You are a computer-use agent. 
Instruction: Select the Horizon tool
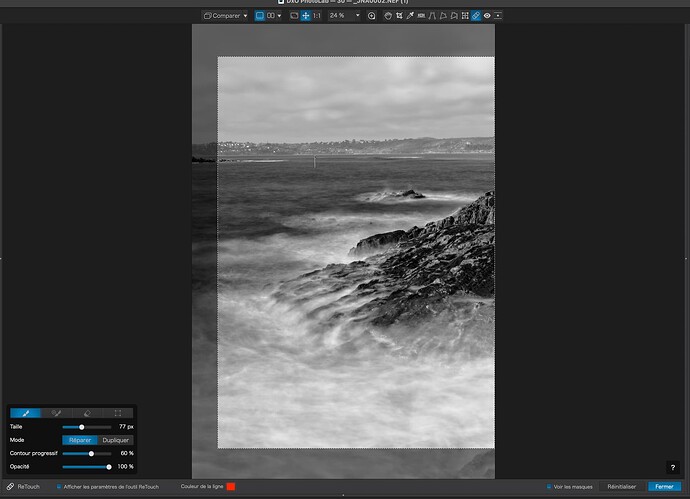pyautogui.click(x=421, y=16)
